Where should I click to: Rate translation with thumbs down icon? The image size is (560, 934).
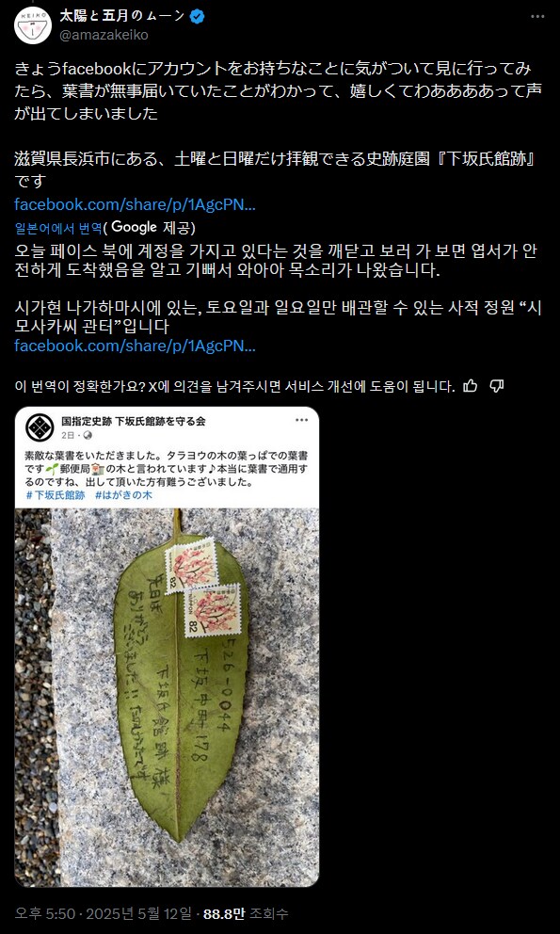[x=497, y=386]
